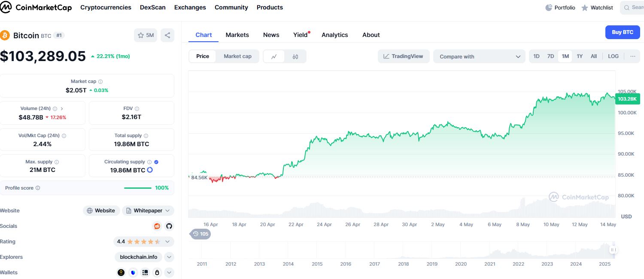
Task: Expand the Whitepaper dropdown
Action: [148, 211]
